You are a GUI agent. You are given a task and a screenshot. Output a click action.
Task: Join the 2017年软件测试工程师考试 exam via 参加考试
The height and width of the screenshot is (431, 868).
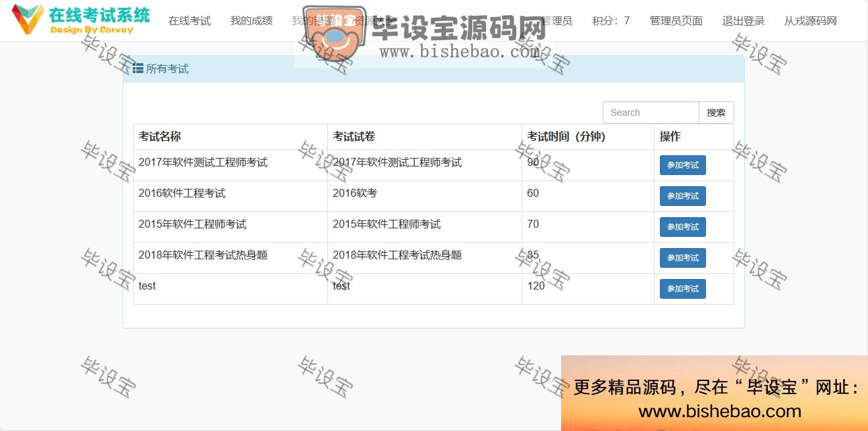(683, 165)
